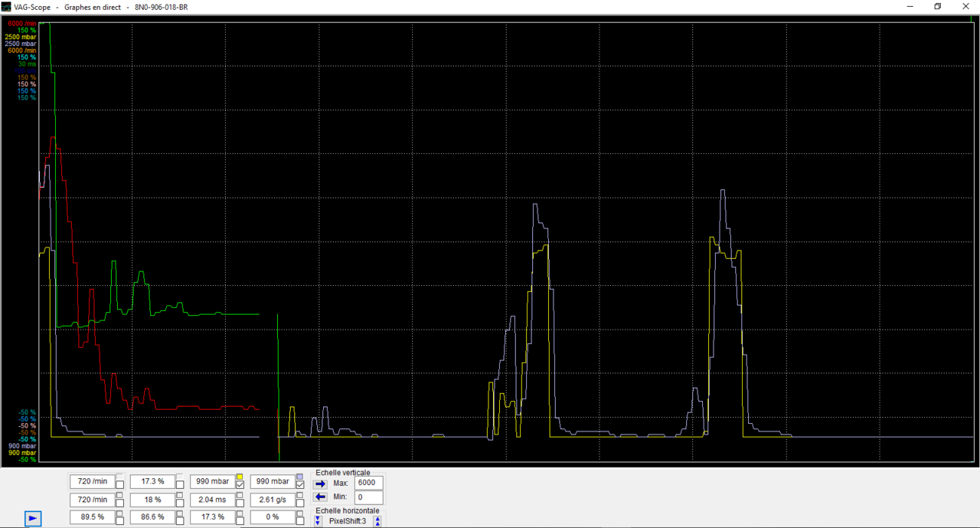Enable the checkbox next to 2.04 ms

click(x=240, y=503)
